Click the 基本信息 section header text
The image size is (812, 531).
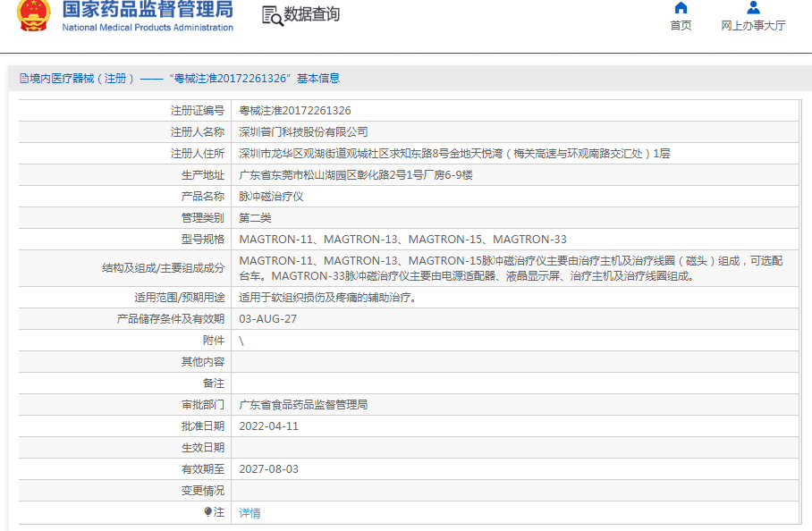(318, 79)
